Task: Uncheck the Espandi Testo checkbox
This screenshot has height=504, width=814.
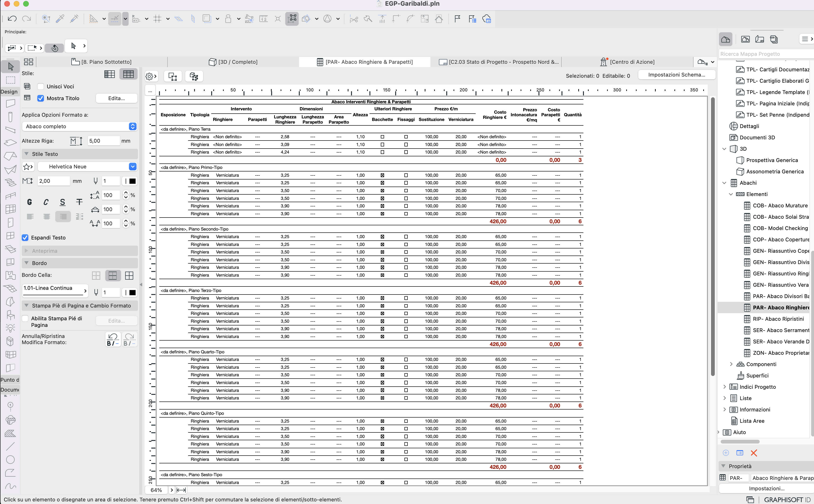Action: coord(25,238)
